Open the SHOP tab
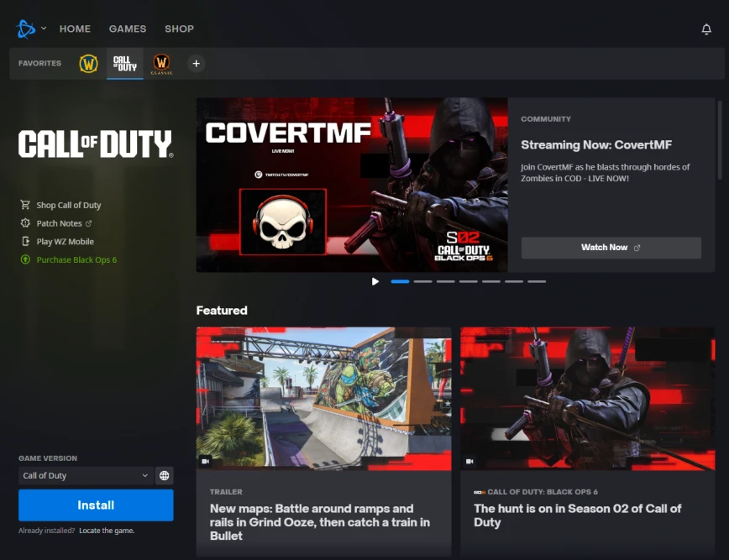The image size is (729, 560). [x=179, y=29]
